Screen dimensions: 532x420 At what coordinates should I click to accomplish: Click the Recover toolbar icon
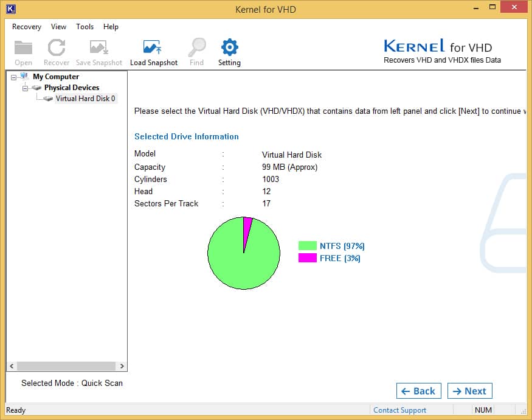point(57,48)
